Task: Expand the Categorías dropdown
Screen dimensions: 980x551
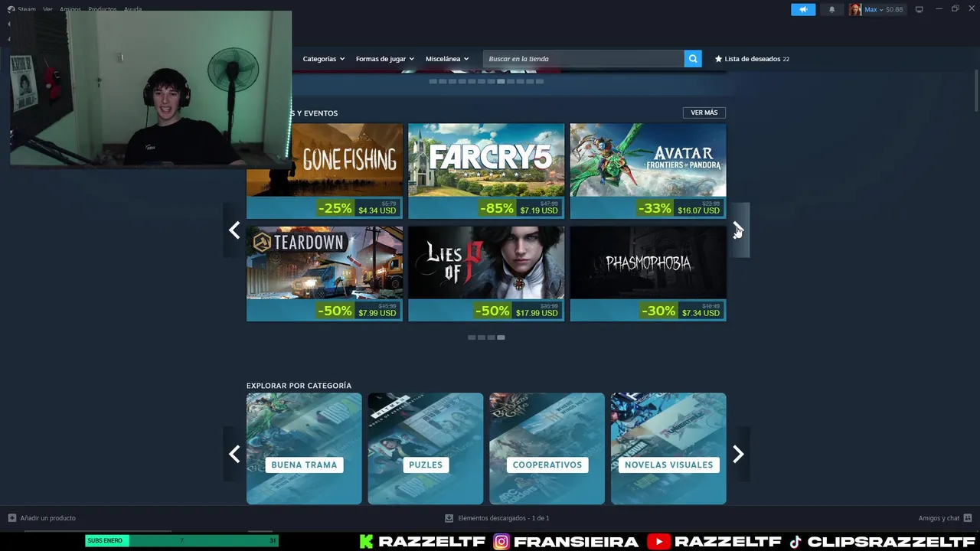Action: tap(323, 59)
